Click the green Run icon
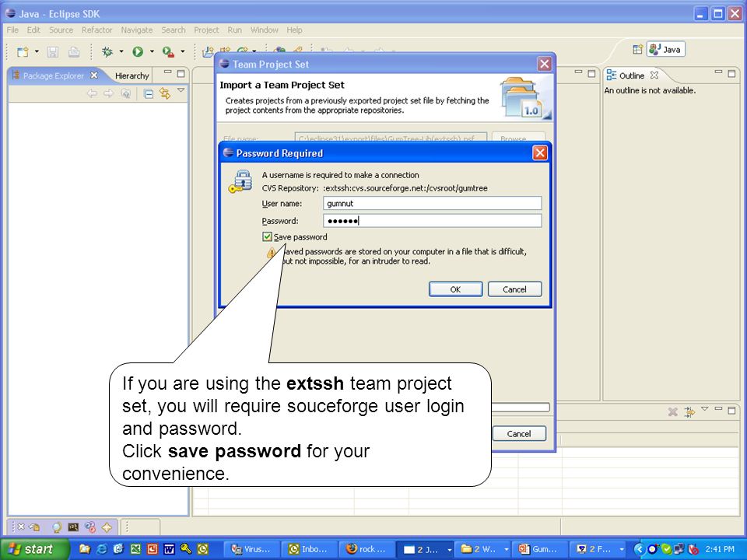 (138, 51)
